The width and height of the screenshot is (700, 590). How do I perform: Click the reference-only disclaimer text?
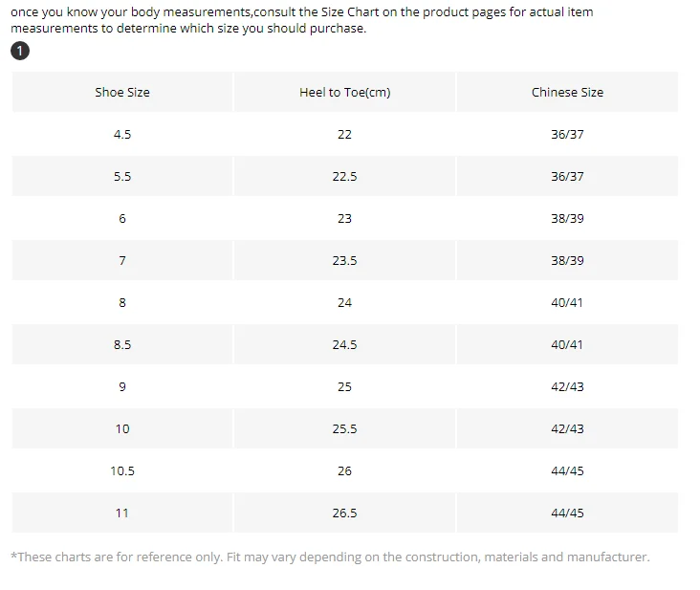pos(330,557)
